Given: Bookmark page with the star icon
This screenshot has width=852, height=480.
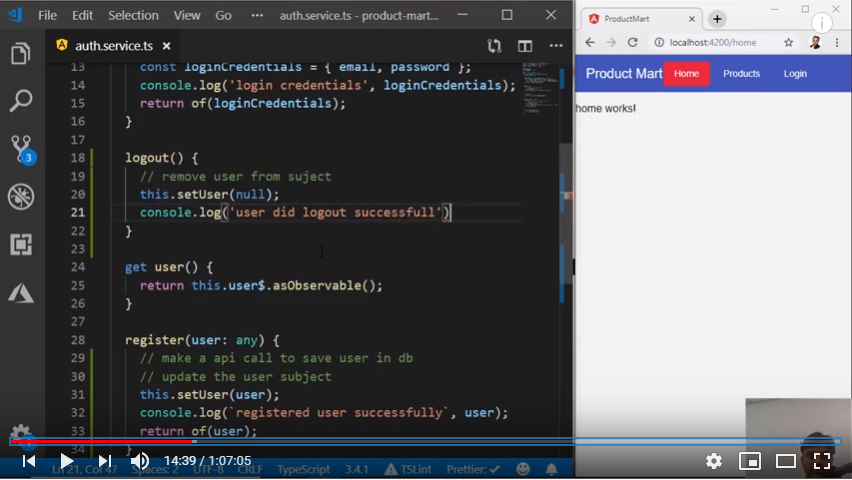Looking at the screenshot, I should coord(788,43).
